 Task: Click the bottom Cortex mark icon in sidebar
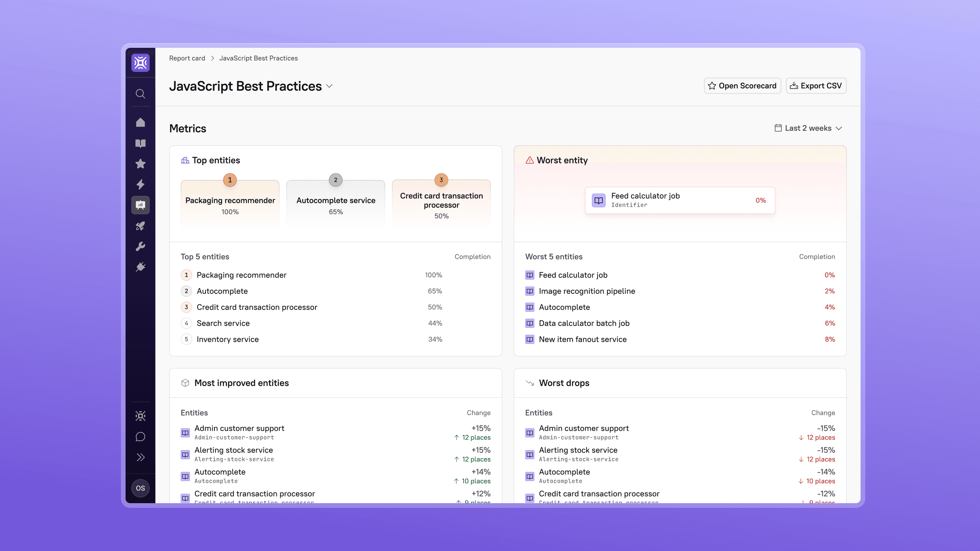[140, 416]
